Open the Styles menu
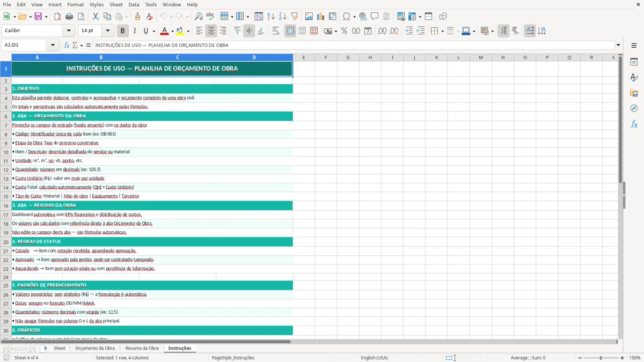 [97, 4]
